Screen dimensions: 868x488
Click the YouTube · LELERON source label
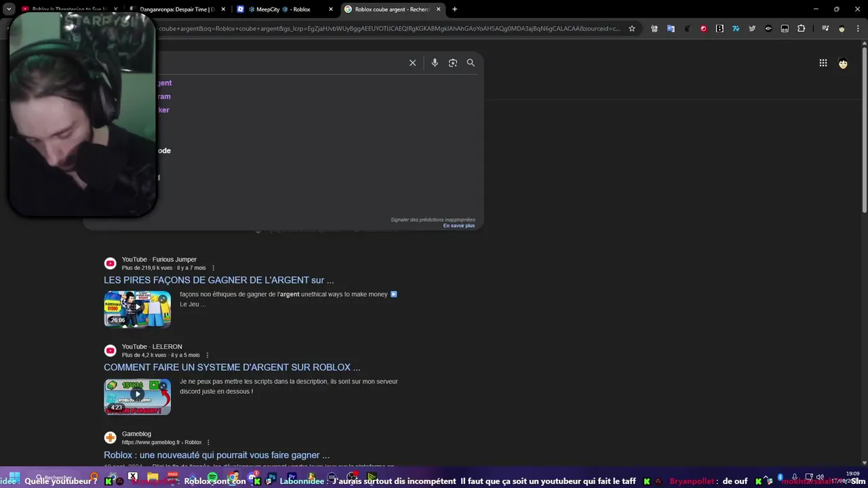(x=152, y=347)
